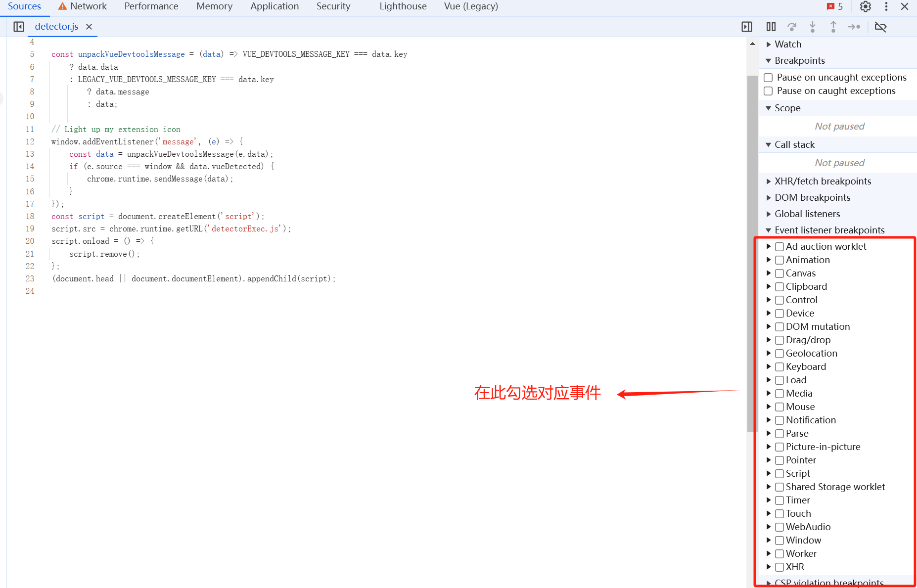
Task: Click the 'detectorExec.js' string
Action: coord(246,229)
